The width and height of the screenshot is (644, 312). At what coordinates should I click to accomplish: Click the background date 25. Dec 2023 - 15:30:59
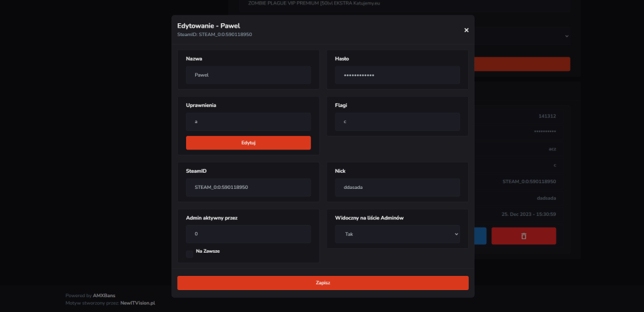pyautogui.click(x=529, y=214)
